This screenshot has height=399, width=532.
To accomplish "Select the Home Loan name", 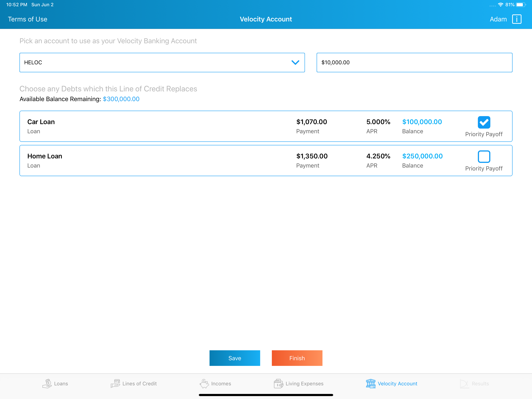I will (x=45, y=156).
